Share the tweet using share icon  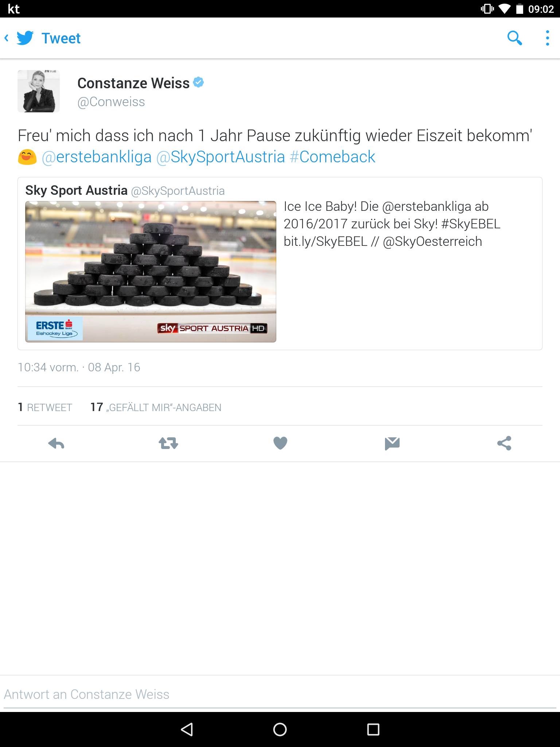[504, 443]
